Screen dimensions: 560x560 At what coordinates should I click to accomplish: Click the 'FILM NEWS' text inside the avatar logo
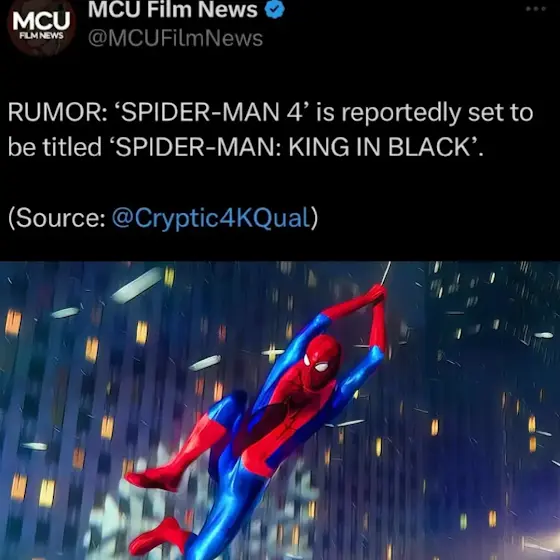point(41,36)
